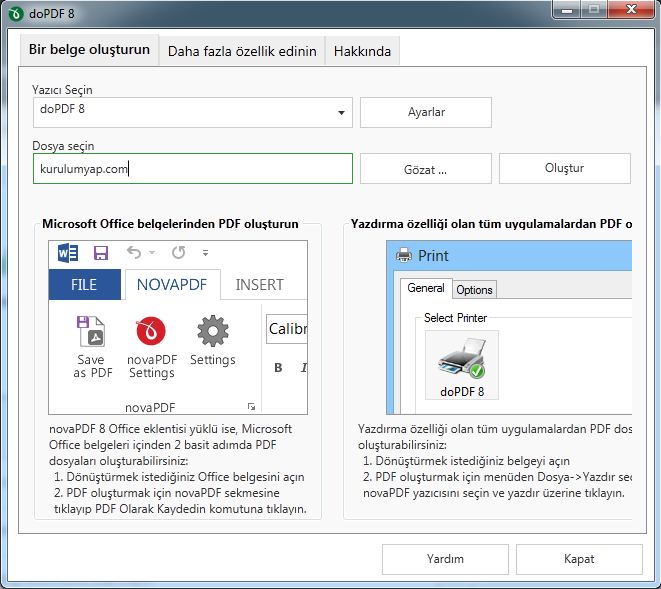The width and height of the screenshot is (661, 589).
Task: Click the purple save disk icon
Action: (101, 253)
